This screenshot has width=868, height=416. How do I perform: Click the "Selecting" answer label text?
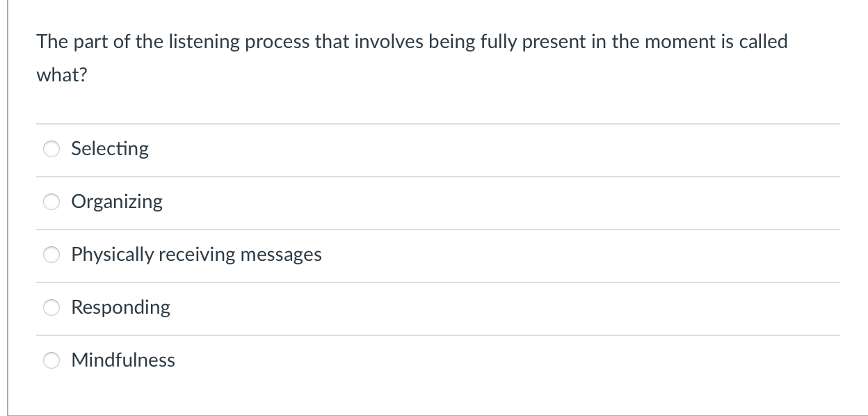coord(110,149)
